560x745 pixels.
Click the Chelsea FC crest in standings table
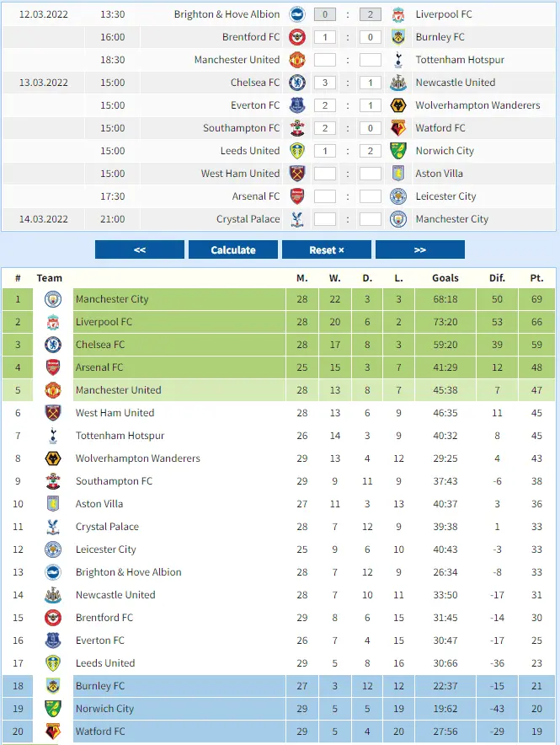pyautogui.click(x=53, y=345)
